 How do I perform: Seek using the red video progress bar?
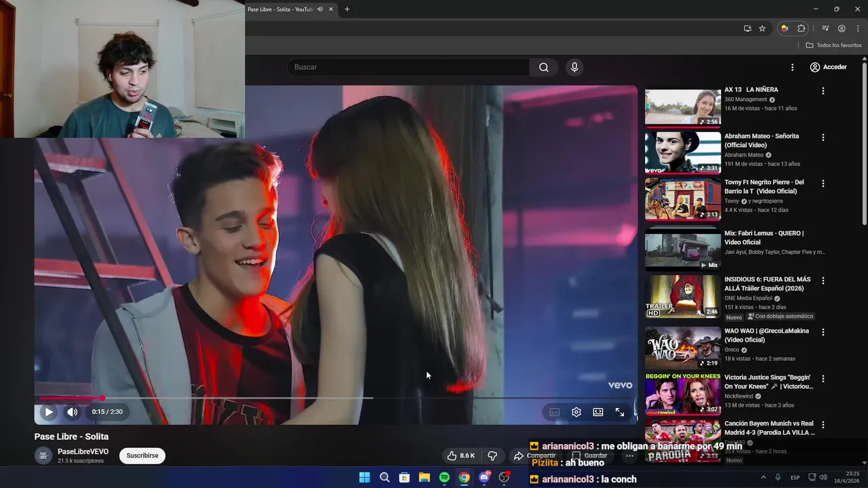tap(336, 398)
